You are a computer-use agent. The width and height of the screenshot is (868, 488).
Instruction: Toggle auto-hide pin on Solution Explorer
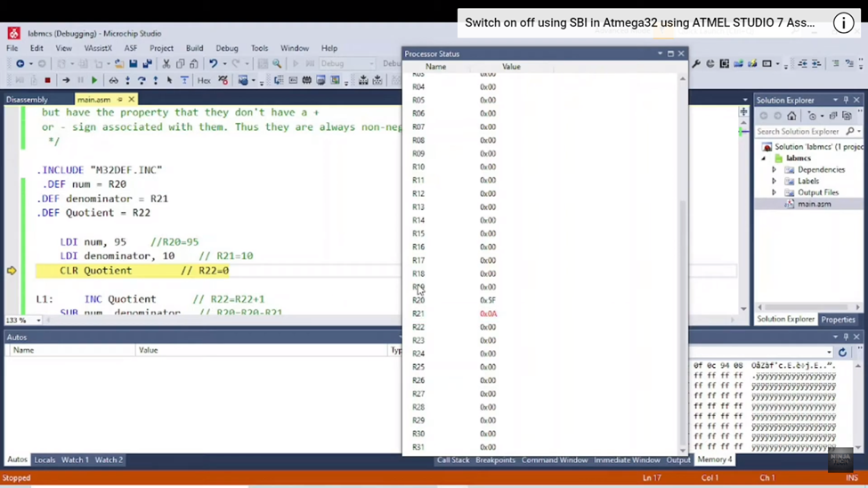846,101
